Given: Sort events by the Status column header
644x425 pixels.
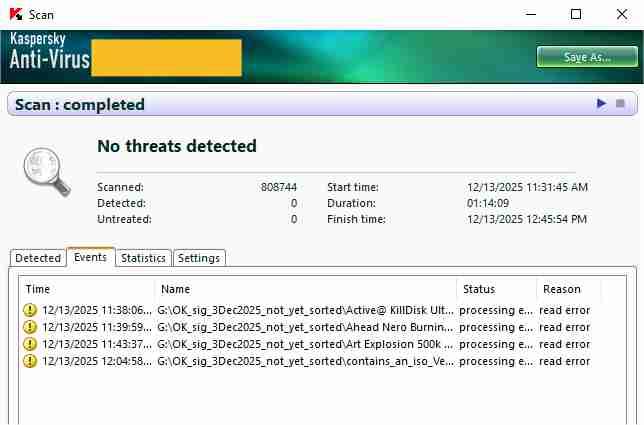Looking at the screenshot, I should pyautogui.click(x=497, y=289).
